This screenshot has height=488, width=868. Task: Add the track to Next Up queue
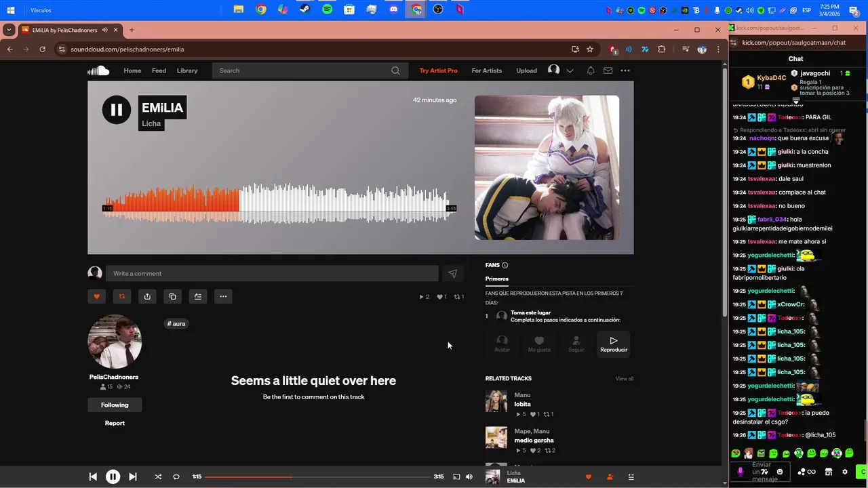197,296
